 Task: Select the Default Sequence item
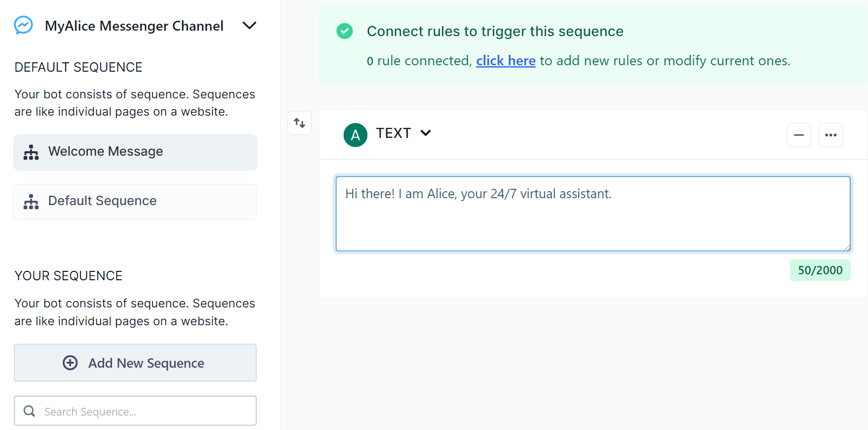(x=135, y=202)
